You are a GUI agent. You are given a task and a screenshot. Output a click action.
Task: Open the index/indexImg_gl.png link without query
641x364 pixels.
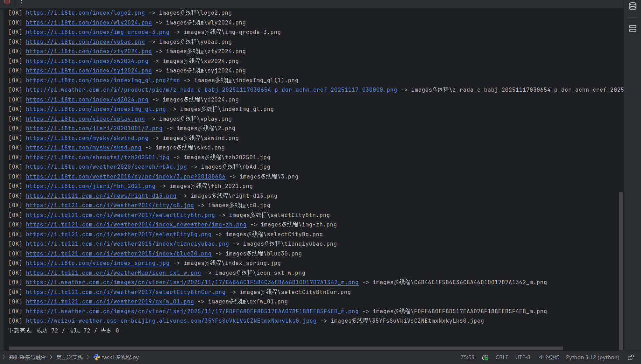point(96,109)
